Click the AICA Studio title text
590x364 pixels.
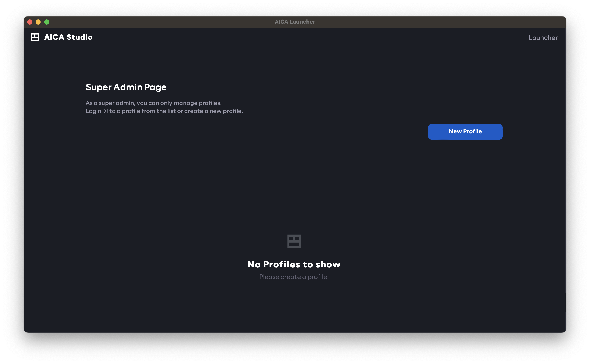68,37
